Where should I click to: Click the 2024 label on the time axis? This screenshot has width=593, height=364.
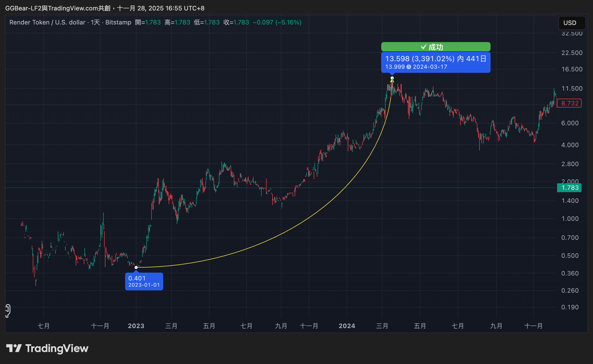pyautogui.click(x=347, y=326)
